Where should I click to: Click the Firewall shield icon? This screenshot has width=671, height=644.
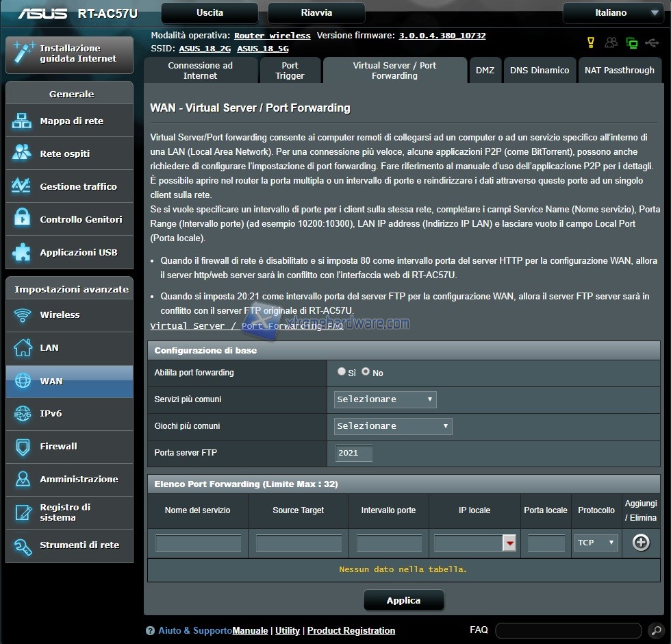(22, 447)
